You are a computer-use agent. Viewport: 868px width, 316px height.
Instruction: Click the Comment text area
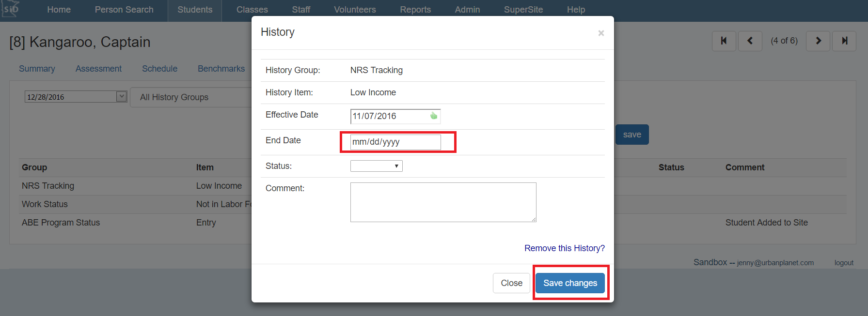(x=443, y=202)
